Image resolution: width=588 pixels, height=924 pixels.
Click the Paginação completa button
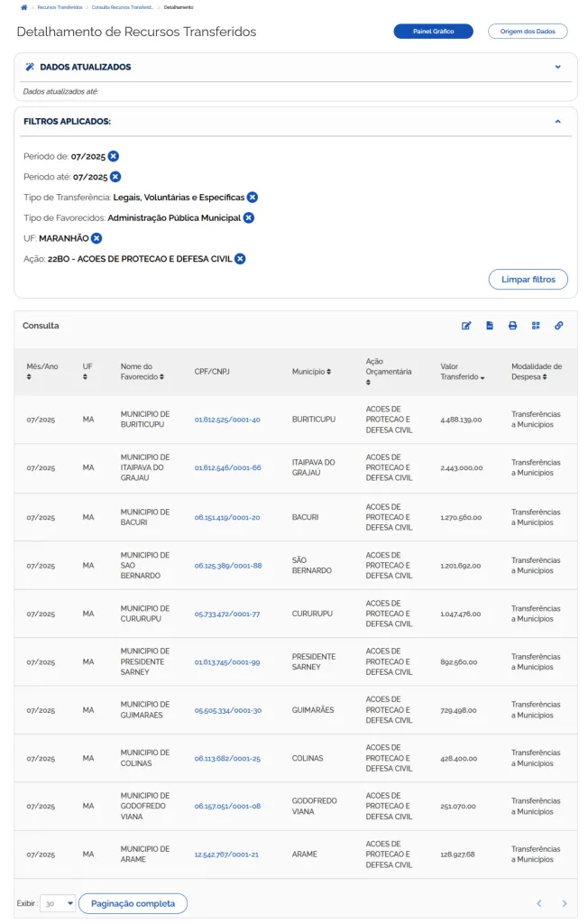coord(133,903)
